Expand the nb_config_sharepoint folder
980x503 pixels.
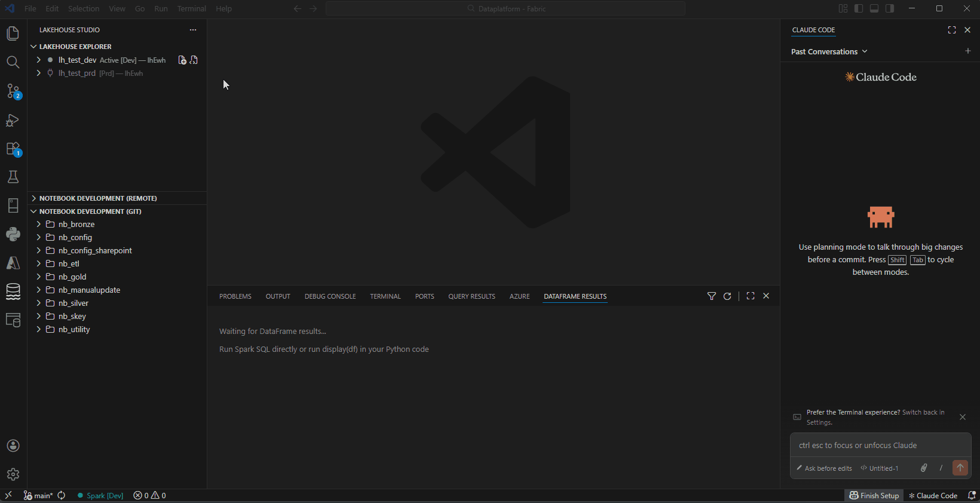(x=38, y=251)
